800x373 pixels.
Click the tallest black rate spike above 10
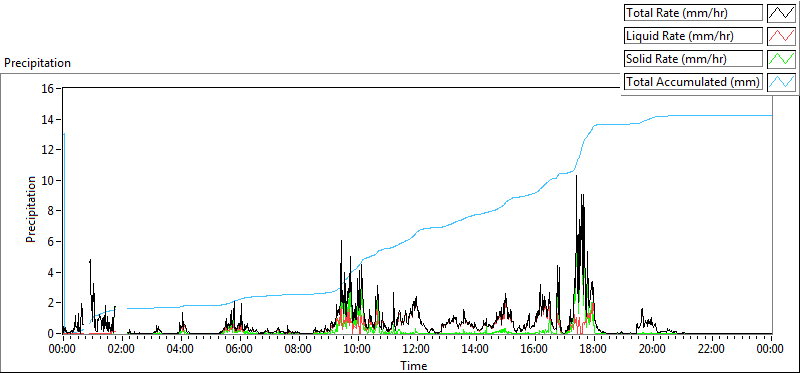[577, 177]
